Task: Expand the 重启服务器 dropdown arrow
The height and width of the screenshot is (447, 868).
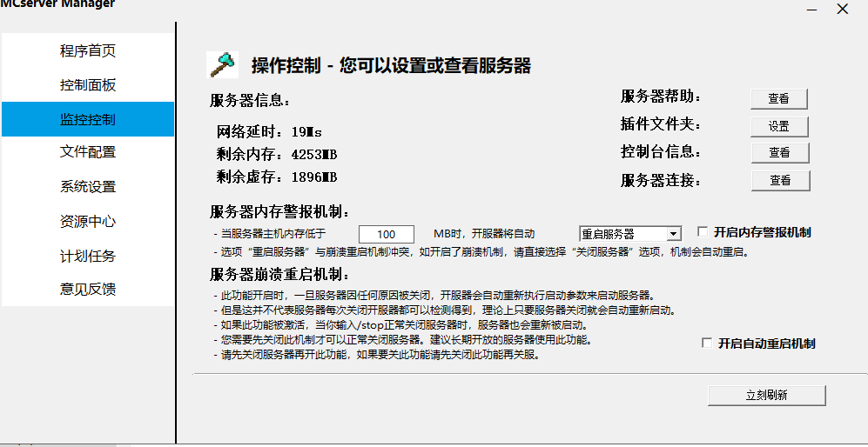Action: [673, 234]
